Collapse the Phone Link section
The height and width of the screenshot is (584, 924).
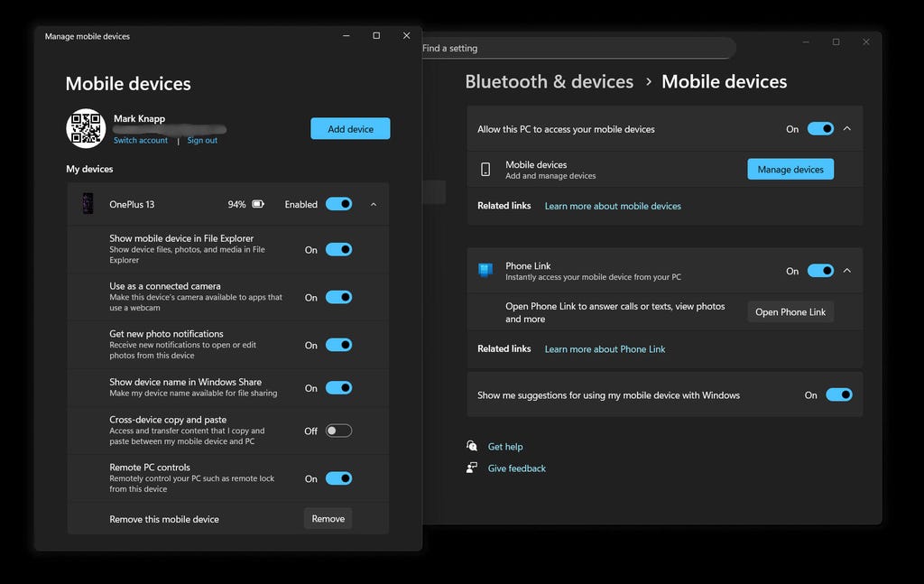(846, 271)
